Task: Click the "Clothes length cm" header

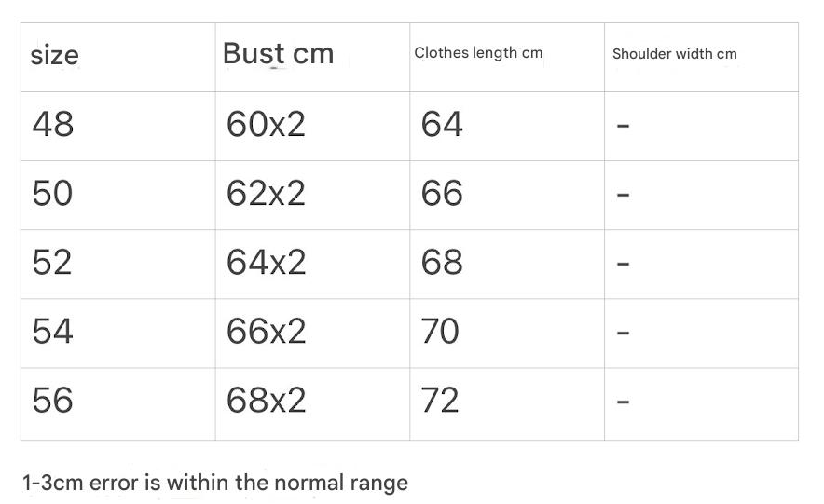Action: tap(478, 53)
